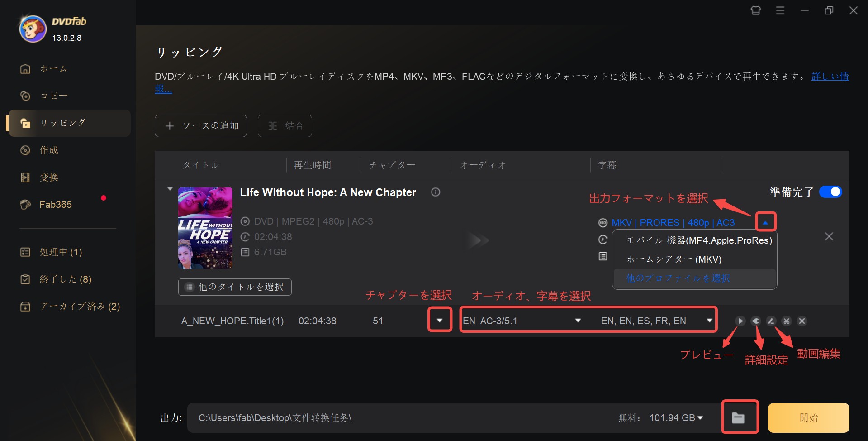The height and width of the screenshot is (441, 868).
Task: Collapse the movie title row triangle
Action: point(170,189)
